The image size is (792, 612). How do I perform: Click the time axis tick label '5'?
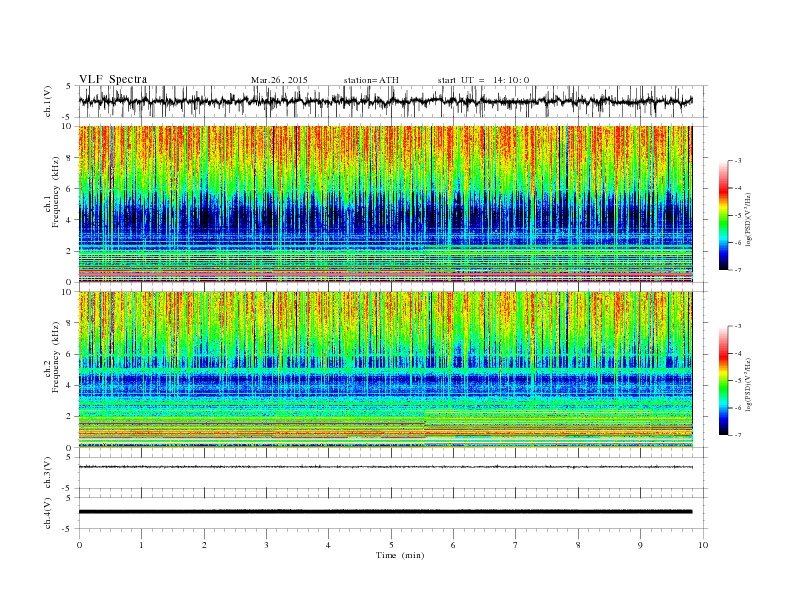[x=391, y=545]
